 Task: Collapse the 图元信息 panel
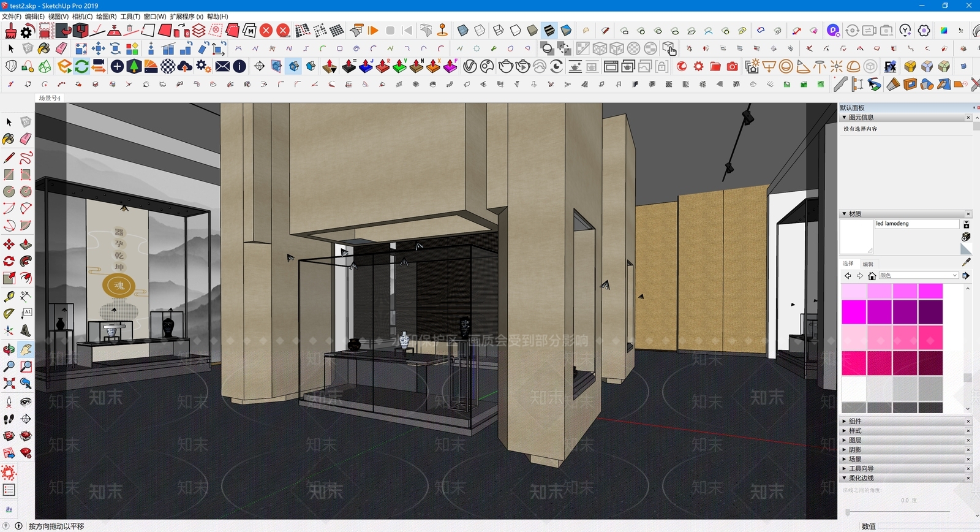[x=905, y=118]
